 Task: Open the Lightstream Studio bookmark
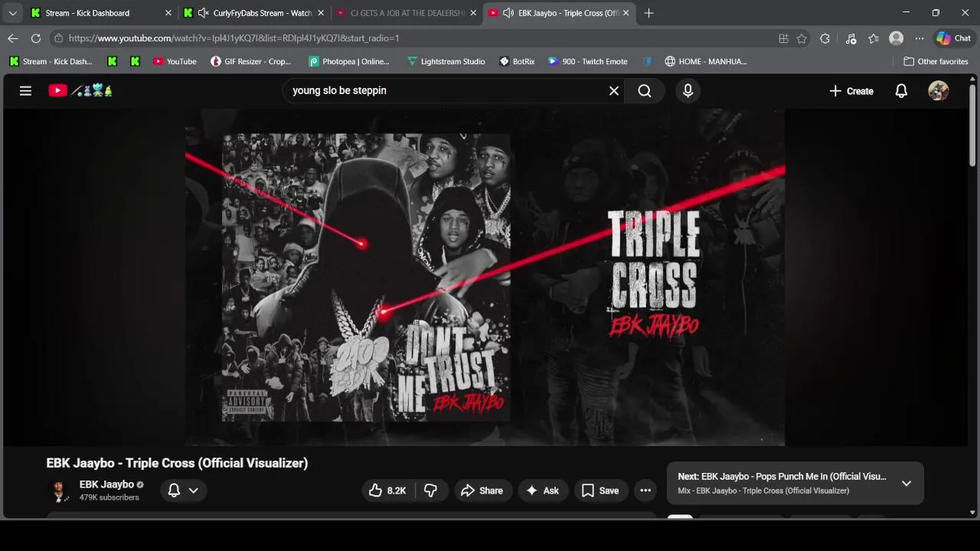446,61
